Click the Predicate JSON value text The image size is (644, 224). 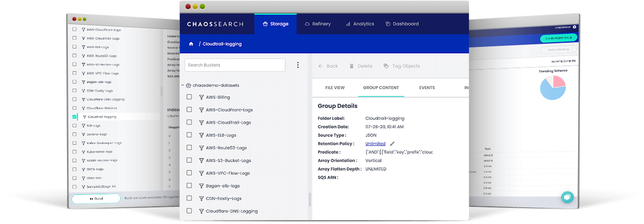(399, 152)
